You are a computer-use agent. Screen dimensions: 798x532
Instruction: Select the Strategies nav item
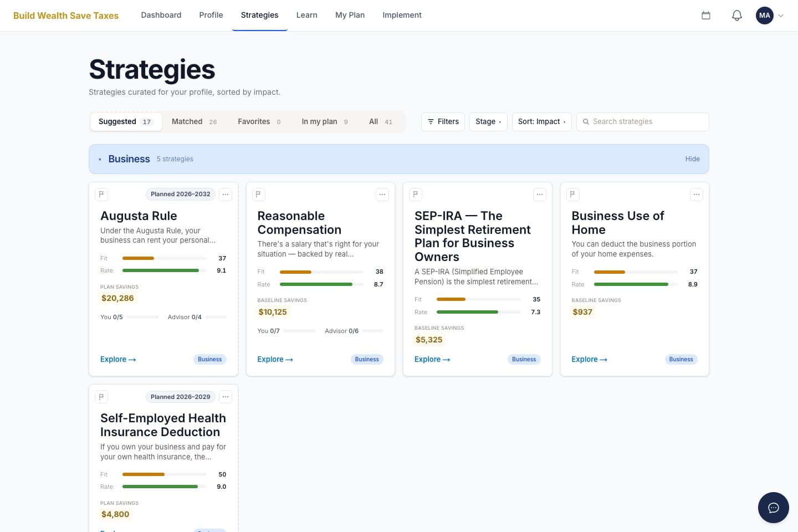[x=260, y=16]
